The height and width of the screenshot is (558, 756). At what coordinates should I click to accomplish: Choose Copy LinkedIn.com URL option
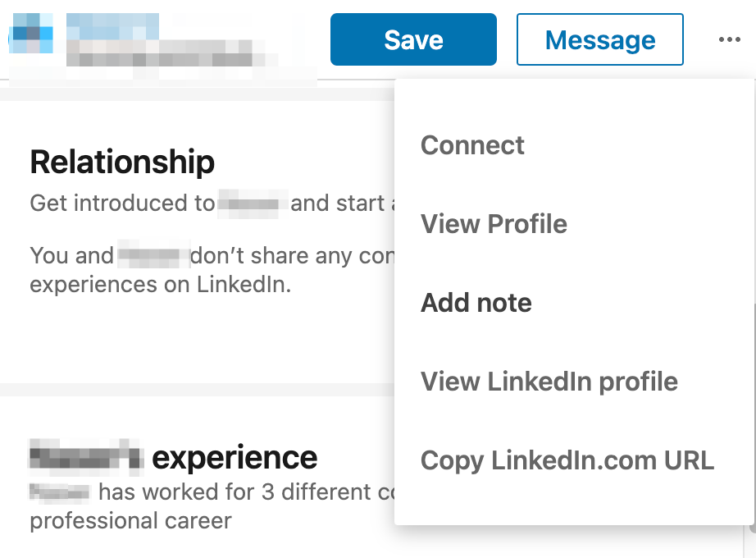[567, 460]
